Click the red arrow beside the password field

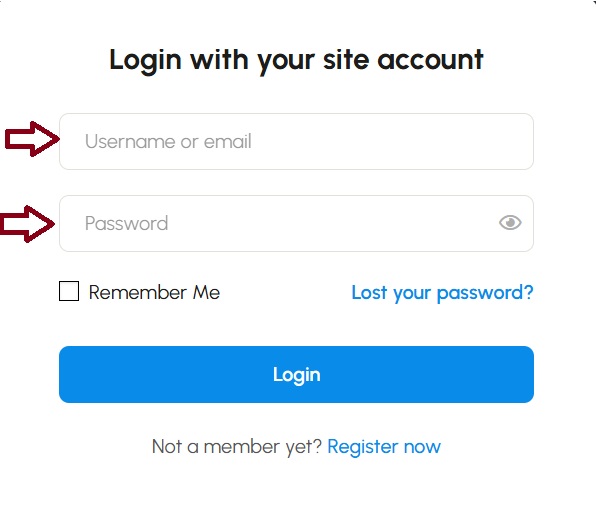(x=27, y=224)
